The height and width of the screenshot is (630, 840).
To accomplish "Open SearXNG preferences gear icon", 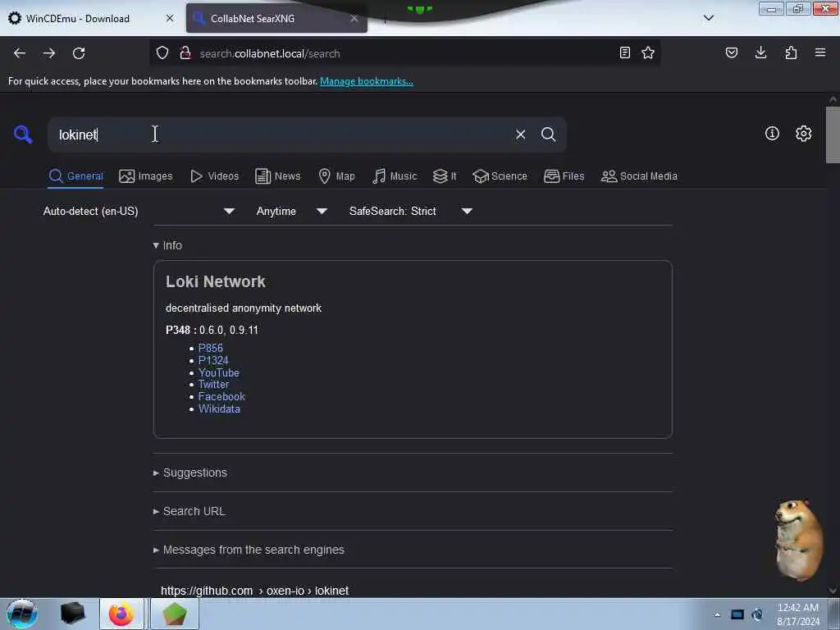I will tap(803, 134).
